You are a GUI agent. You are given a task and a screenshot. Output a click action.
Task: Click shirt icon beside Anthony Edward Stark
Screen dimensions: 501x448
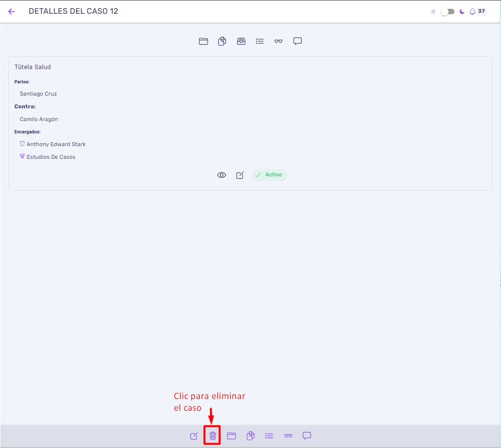(x=22, y=144)
